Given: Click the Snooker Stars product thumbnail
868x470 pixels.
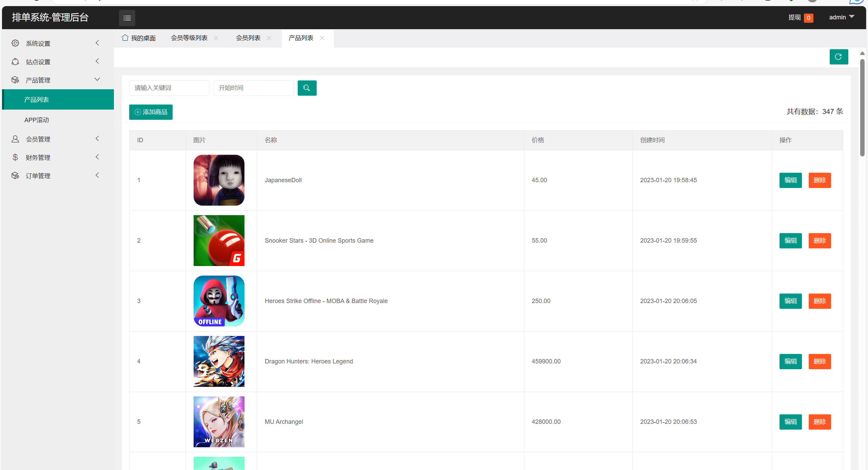Looking at the screenshot, I should click(219, 241).
